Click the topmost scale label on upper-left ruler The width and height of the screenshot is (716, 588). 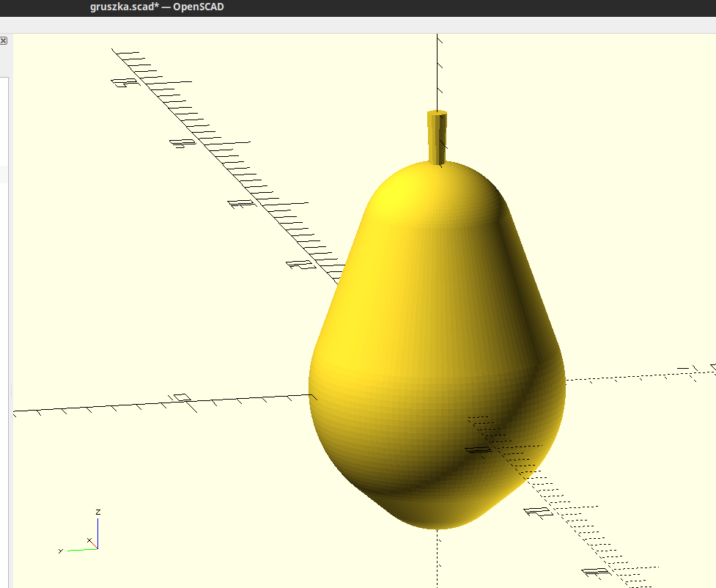(x=125, y=83)
